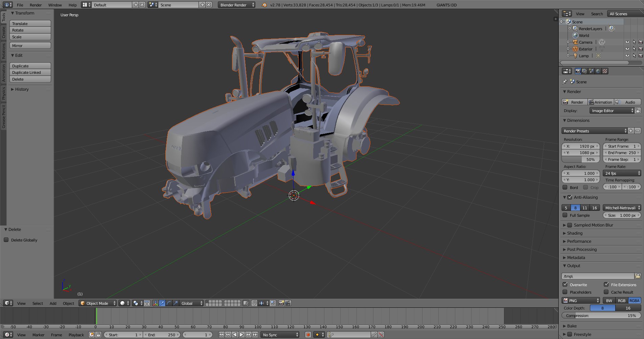Open the Object Mode dropdown

[98, 303]
